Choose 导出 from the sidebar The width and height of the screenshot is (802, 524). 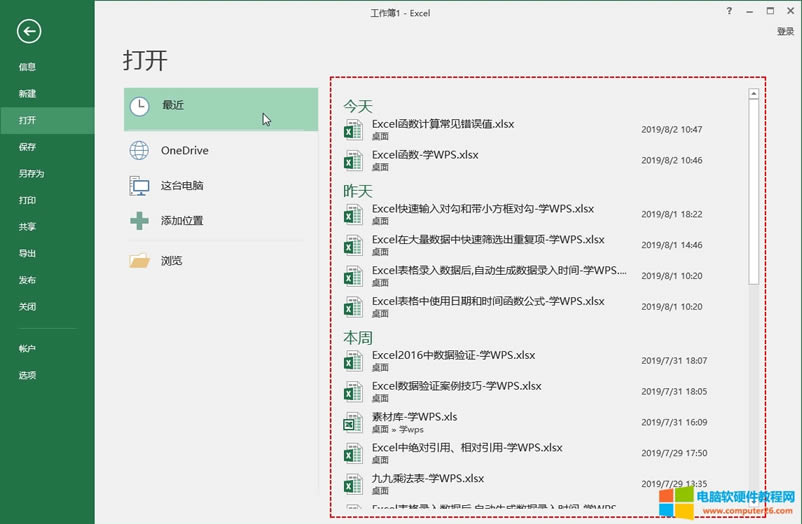pos(27,254)
